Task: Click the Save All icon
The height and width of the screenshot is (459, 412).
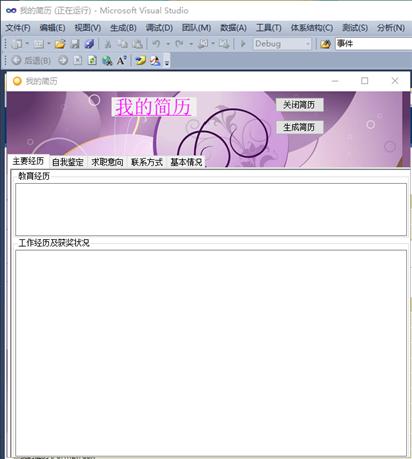Action: tap(89, 44)
